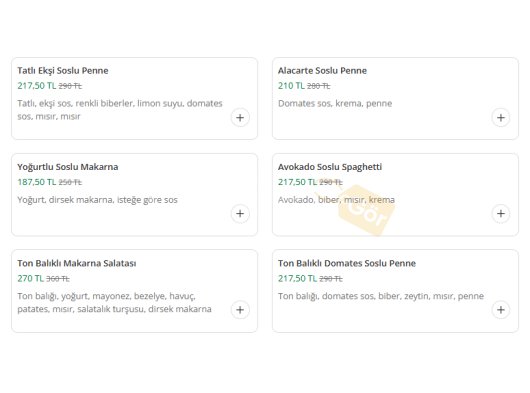The width and height of the screenshot is (530, 393).
Task: Add Ton Balıklı Makarna Salatası plus icon
Action: click(240, 310)
